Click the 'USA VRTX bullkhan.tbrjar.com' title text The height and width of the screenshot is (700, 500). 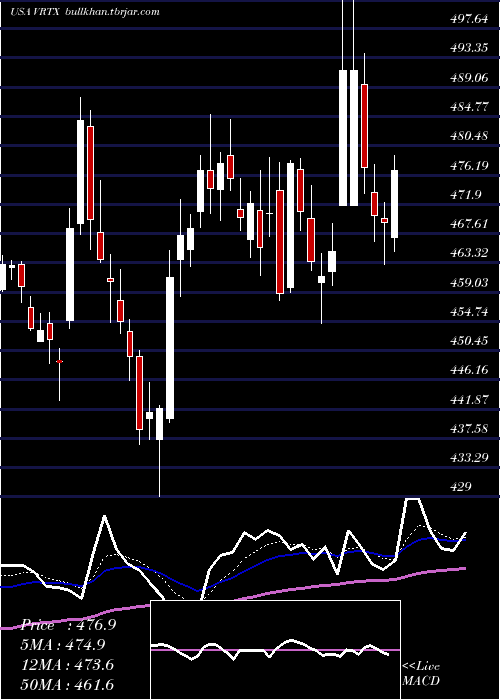(x=85, y=12)
